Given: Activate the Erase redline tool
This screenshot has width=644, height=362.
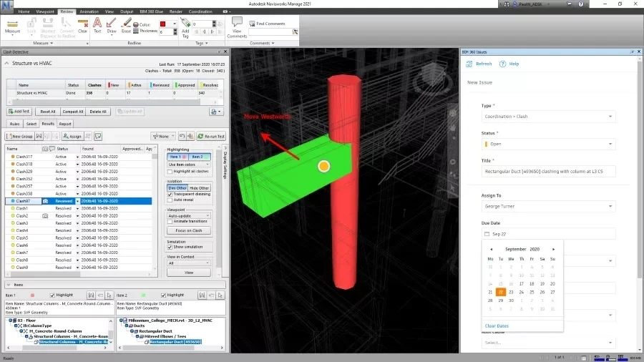Looking at the screenshot, I should point(126,24).
